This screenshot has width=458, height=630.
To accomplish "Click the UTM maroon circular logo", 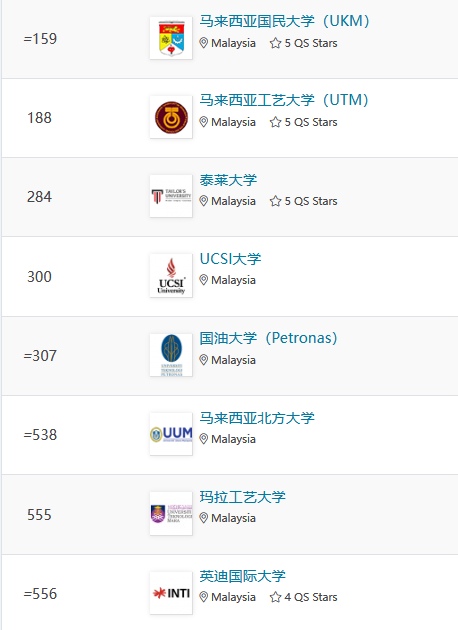I will pos(171,117).
